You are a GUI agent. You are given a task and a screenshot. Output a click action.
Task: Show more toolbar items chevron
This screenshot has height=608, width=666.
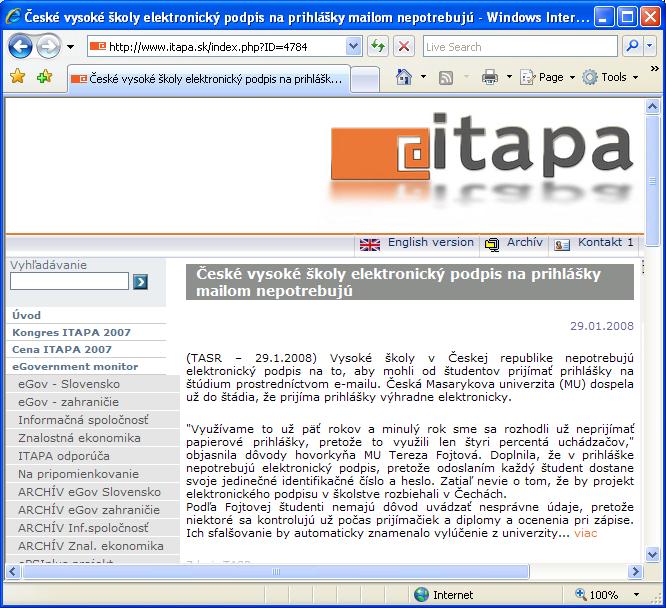point(655,68)
